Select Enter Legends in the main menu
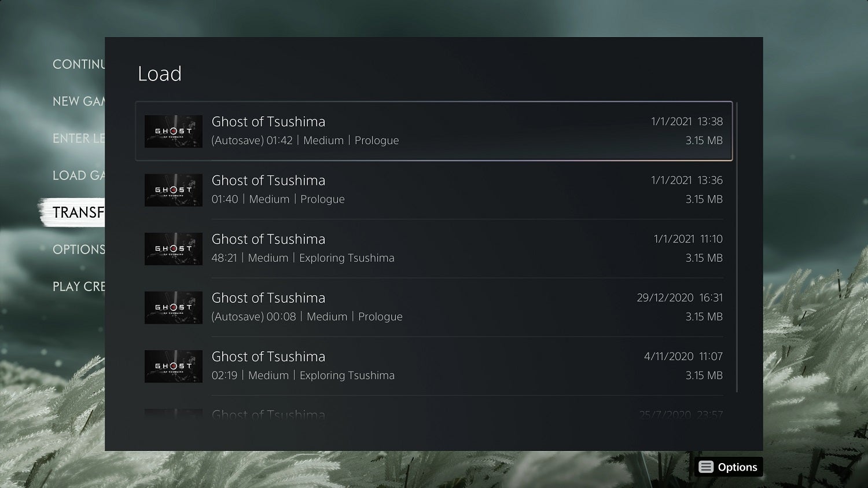Screen dimensions: 868x488 [x=79, y=138]
